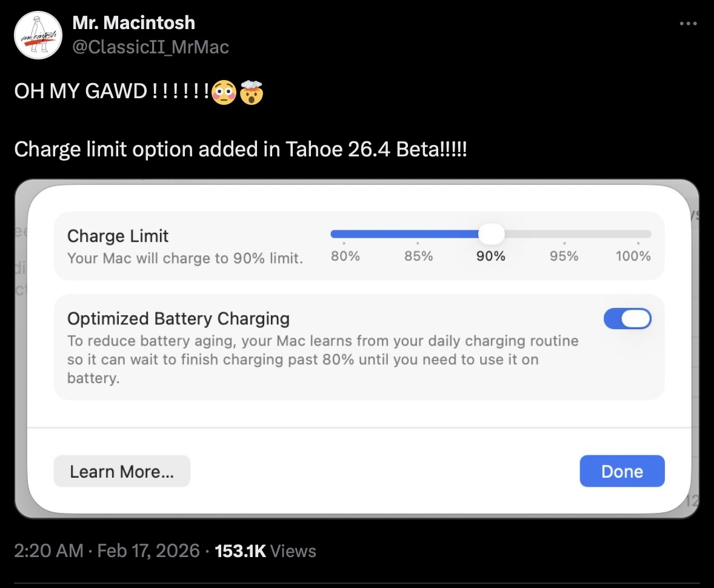Click the Charge Limit title text
714x588 pixels.
tap(118, 236)
